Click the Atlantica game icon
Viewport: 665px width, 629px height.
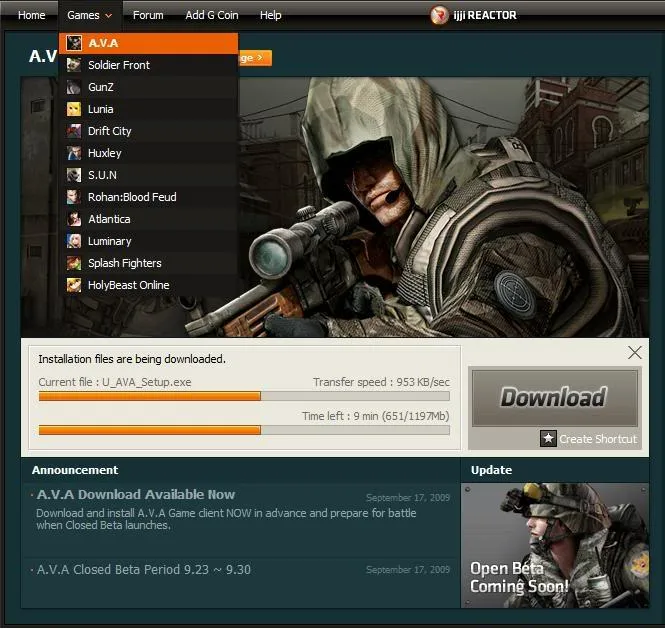point(74,219)
